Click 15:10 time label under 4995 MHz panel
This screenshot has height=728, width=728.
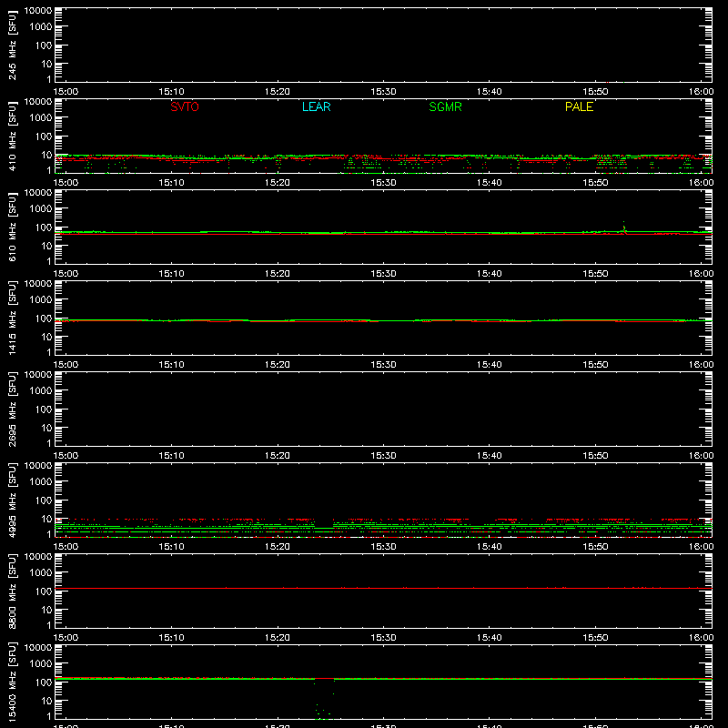(x=171, y=547)
